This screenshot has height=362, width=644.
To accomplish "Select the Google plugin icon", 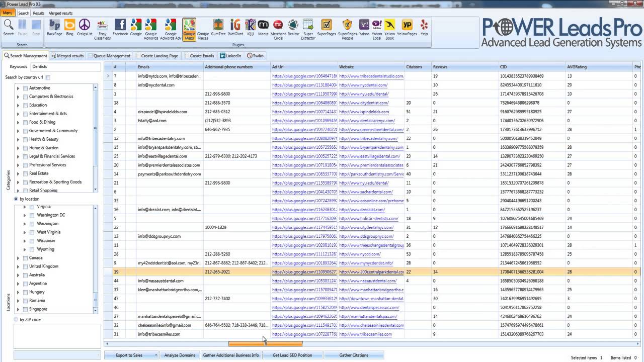I will (x=136, y=27).
